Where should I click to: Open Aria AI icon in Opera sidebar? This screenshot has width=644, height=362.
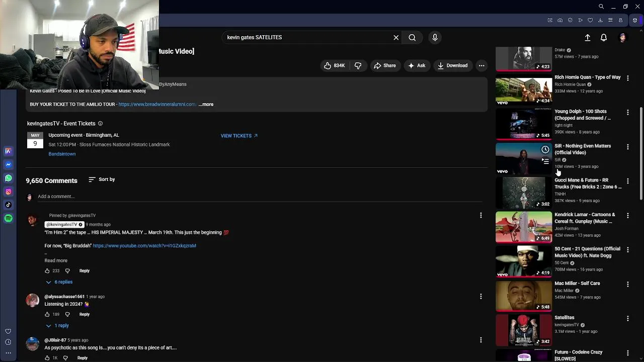pyautogui.click(x=8, y=151)
